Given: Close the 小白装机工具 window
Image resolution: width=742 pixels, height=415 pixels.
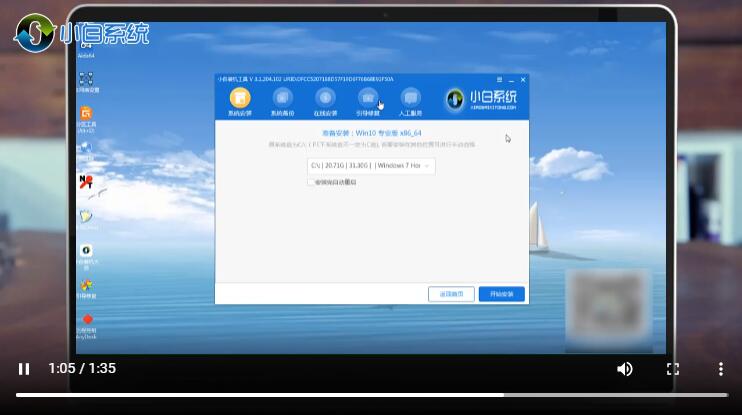Looking at the screenshot, I should 523,80.
